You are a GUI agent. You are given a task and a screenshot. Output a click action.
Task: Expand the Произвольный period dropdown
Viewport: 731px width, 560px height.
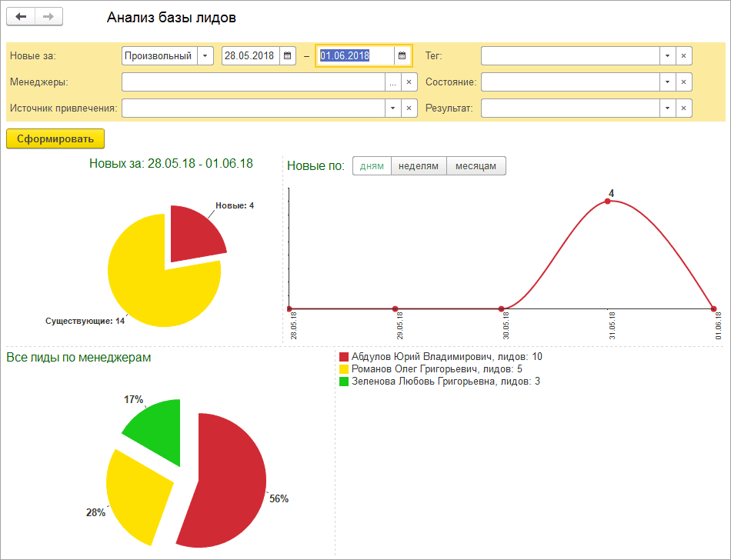click(x=205, y=56)
